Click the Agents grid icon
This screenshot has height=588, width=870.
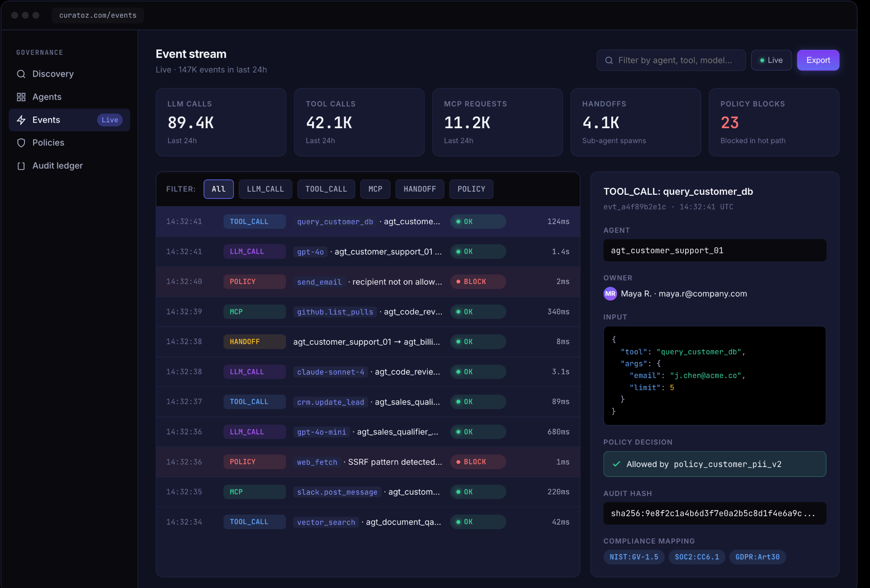coord(21,97)
